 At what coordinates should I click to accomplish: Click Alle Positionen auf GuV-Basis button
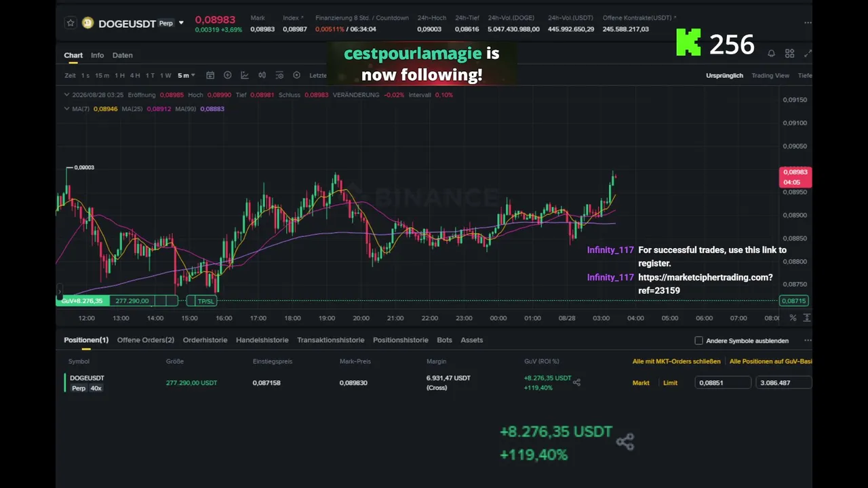(771, 361)
